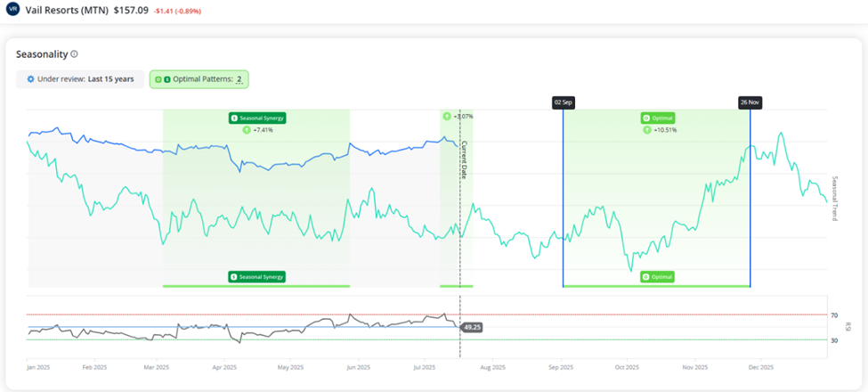Click the gear icon beside Under review

(x=30, y=79)
